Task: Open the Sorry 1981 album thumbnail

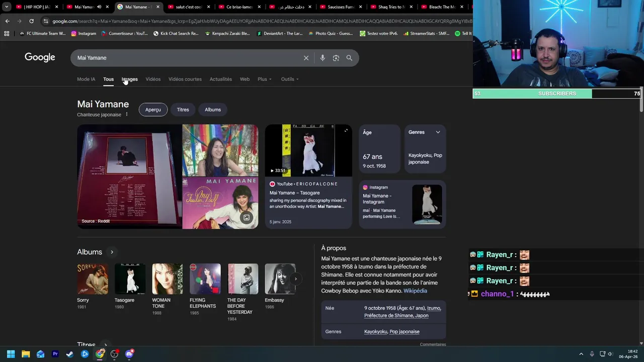Action: tap(93, 279)
